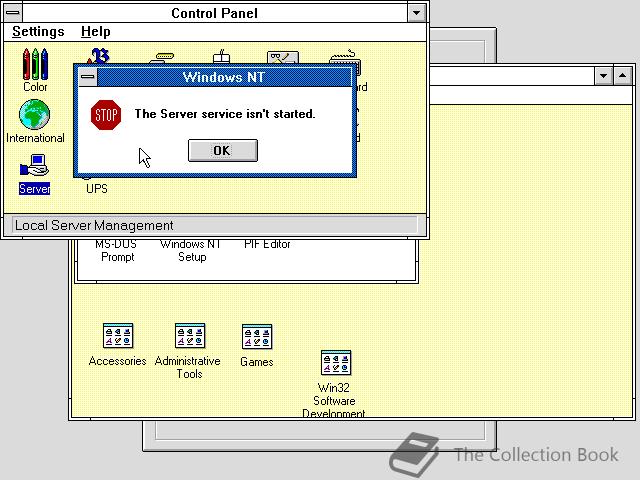Click the Fonts icon in Control Panel

pos(98,56)
